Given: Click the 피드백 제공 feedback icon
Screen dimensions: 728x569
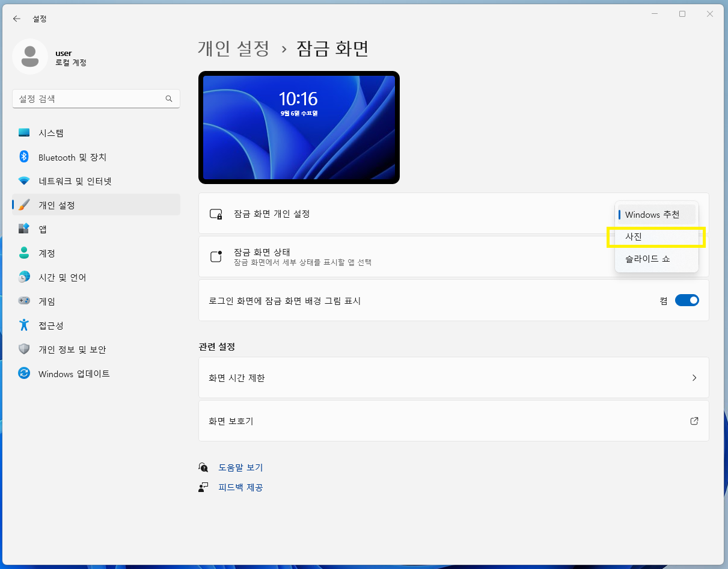Looking at the screenshot, I should [x=203, y=487].
